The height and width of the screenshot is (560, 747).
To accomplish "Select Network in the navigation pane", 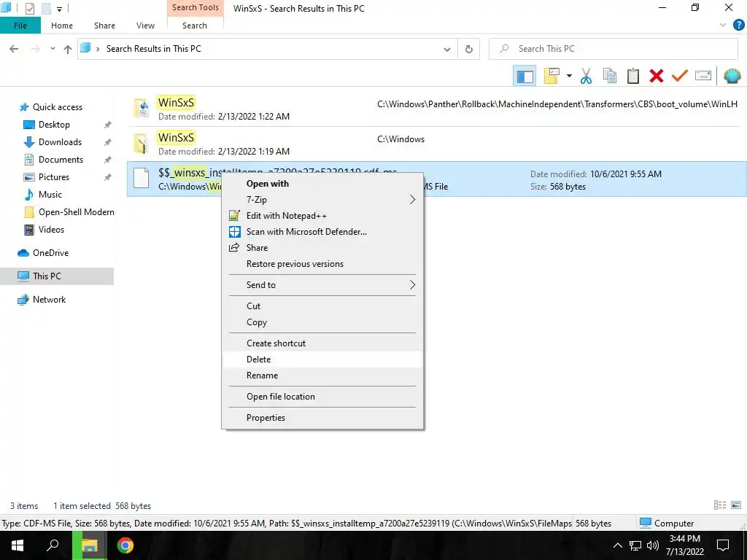I will [x=49, y=300].
